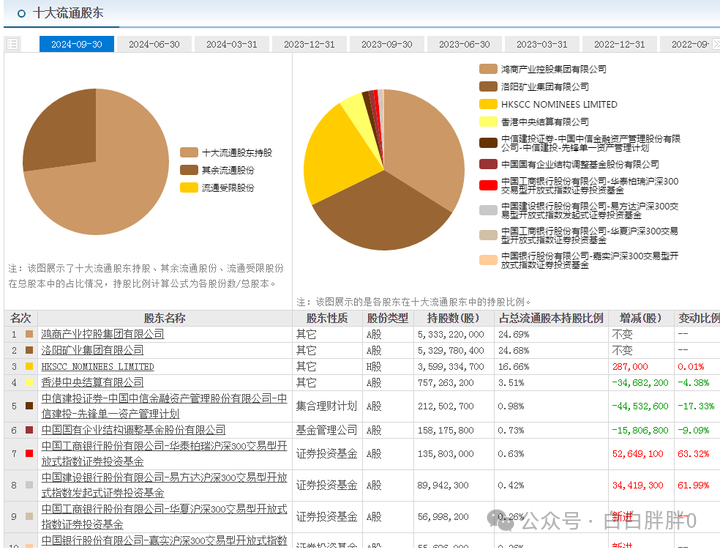The height and width of the screenshot is (550, 720).
Task: Open 中国国有企业结构调整基金股份有限公司 link
Action: point(133,430)
